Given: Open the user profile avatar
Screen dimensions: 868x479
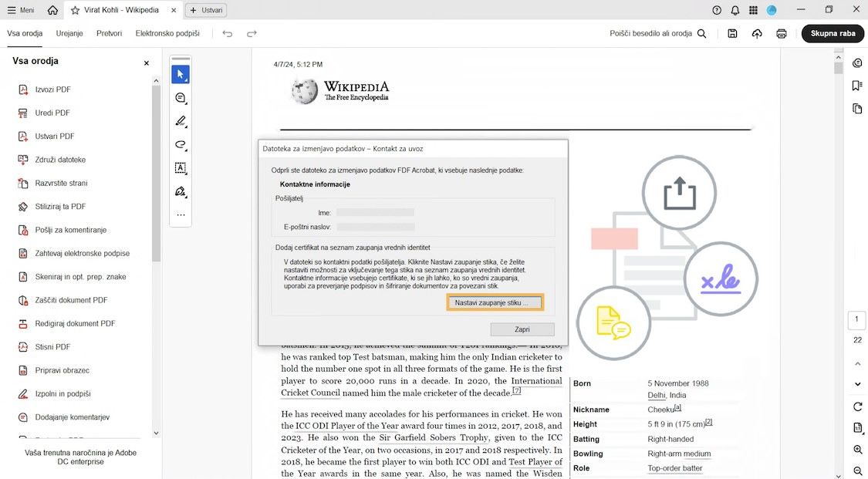Looking at the screenshot, I should coord(772,10).
